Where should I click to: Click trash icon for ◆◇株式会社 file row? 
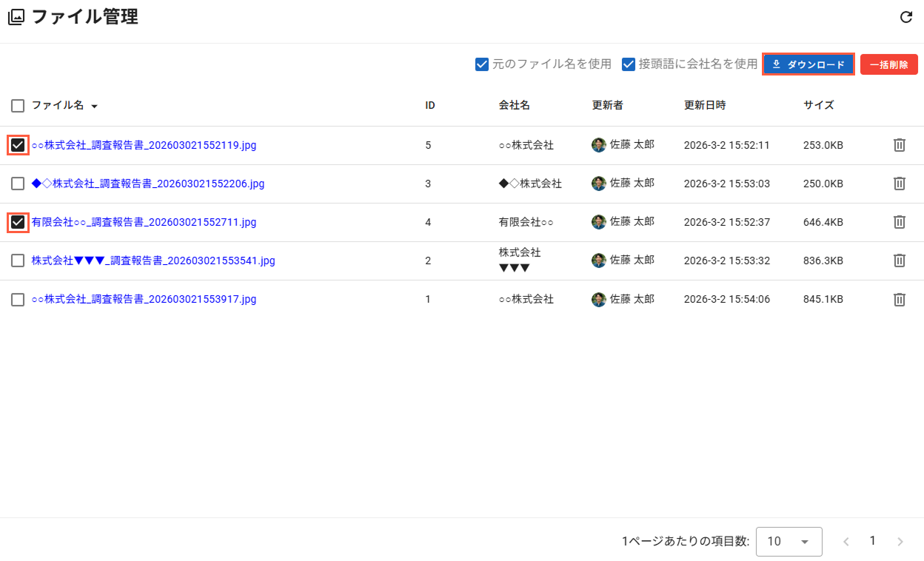click(899, 184)
